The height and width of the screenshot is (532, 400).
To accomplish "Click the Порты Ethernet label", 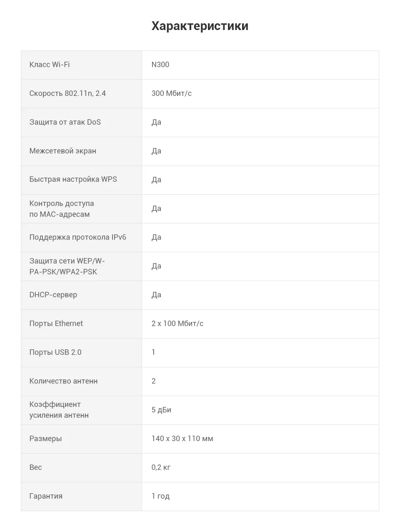I will tap(56, 324).
